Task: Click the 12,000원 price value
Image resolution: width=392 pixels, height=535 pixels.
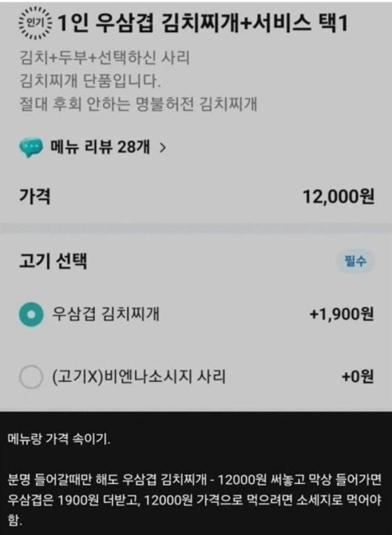Action: pos(339,197)
